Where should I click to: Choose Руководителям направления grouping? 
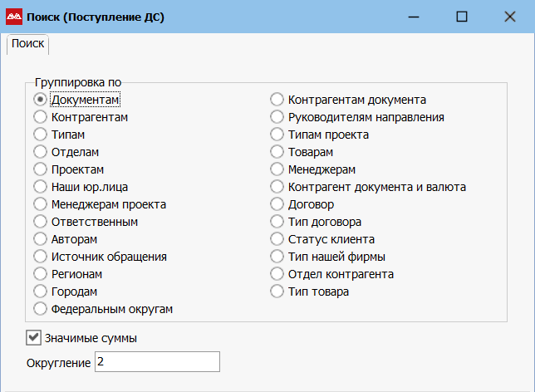tap(277, 117)
